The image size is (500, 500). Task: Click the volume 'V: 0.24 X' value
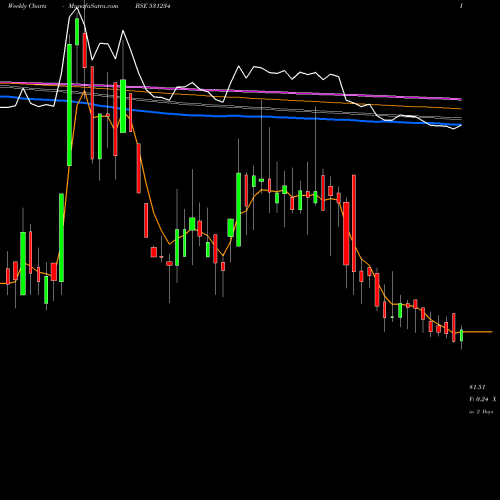pyautogui.click(x=482, y=399)
